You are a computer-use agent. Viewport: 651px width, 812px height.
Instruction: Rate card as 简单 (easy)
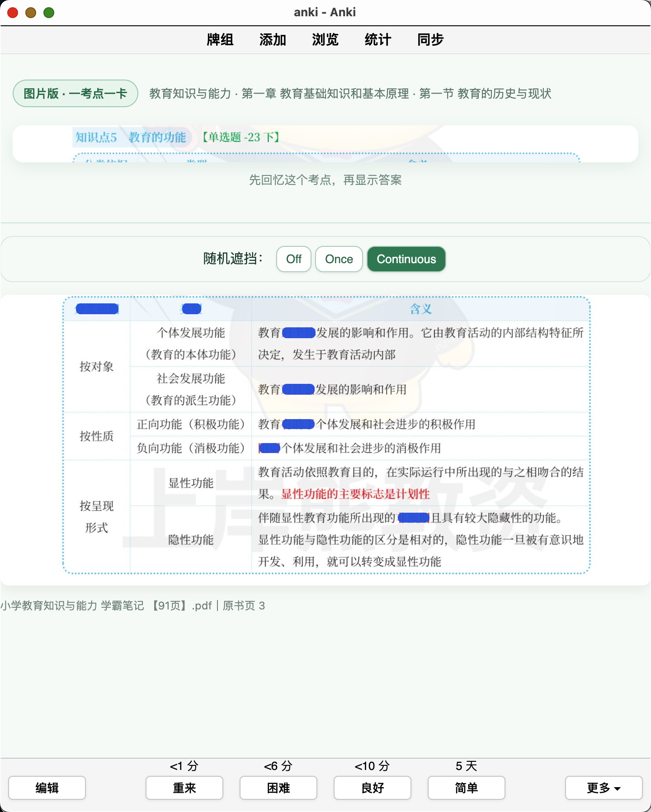(x=467, y=788)
